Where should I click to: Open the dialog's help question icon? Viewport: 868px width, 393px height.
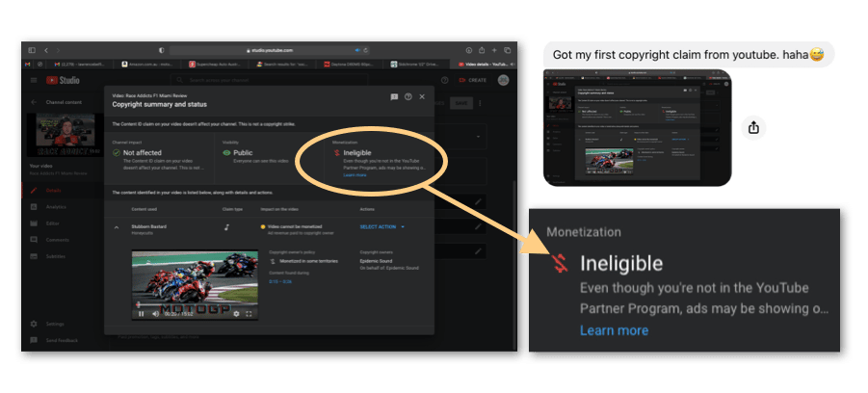point(408,97)
